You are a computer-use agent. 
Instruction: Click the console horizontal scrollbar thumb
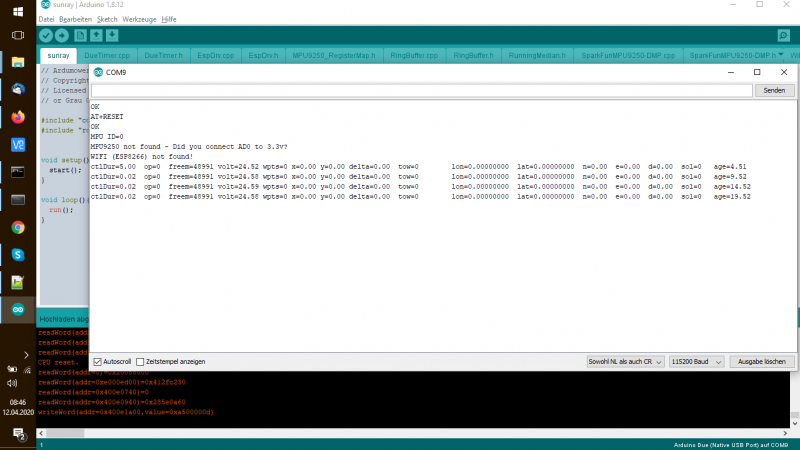65,433
